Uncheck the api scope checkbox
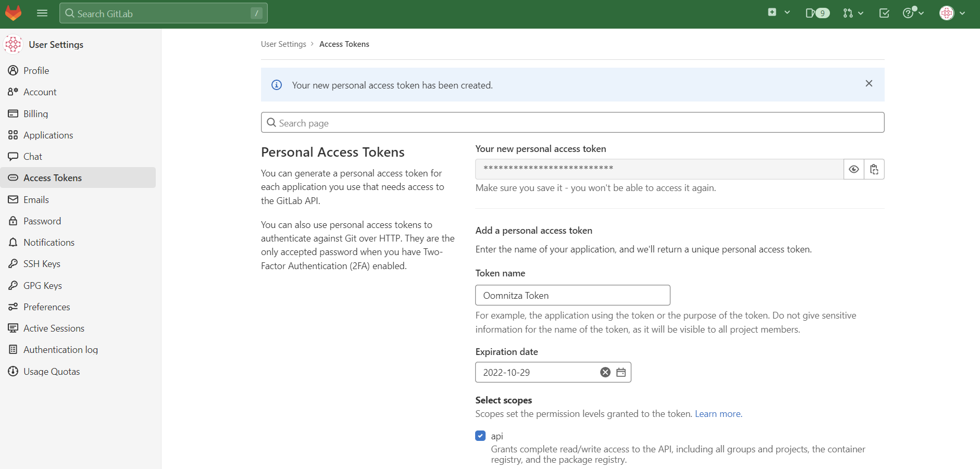This screenshot has height=469, width=980. click(479, 436)
